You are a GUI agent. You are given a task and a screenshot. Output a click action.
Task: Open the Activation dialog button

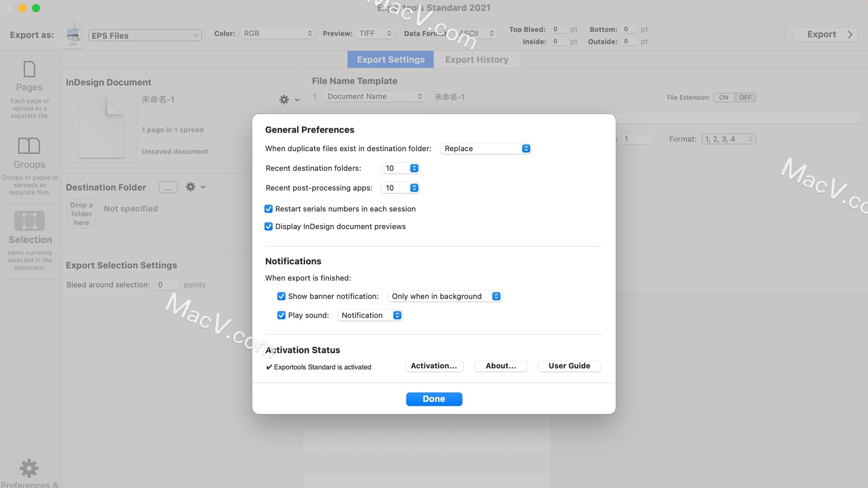[434, 366]
